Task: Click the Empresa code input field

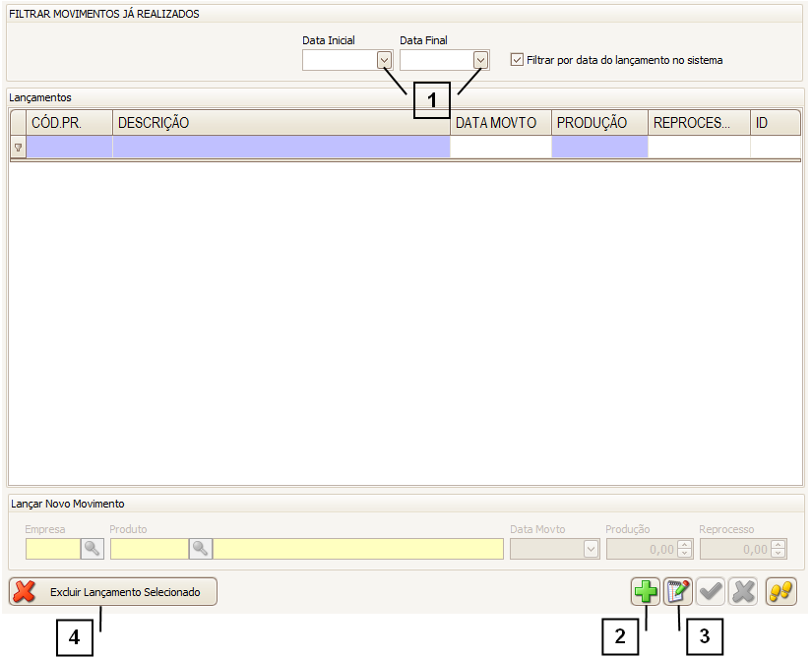Action: click(x=52, y=549)
